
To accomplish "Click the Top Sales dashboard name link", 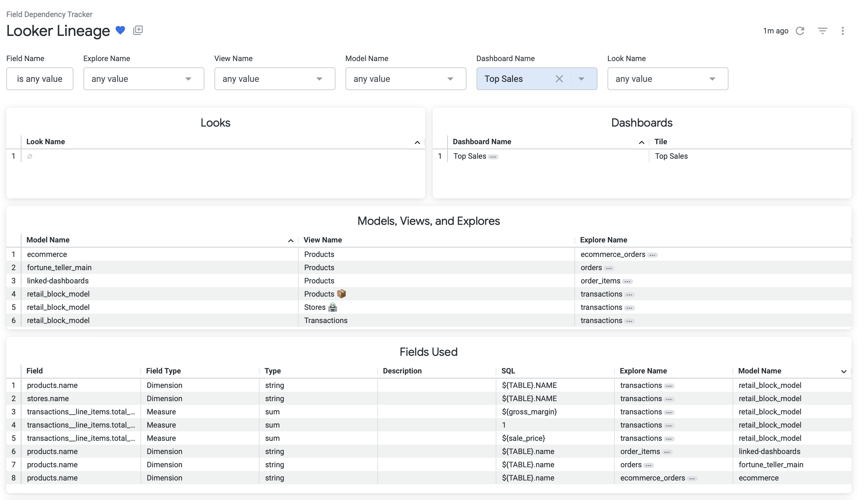I will pyautogui.click(x=469, y=156).
